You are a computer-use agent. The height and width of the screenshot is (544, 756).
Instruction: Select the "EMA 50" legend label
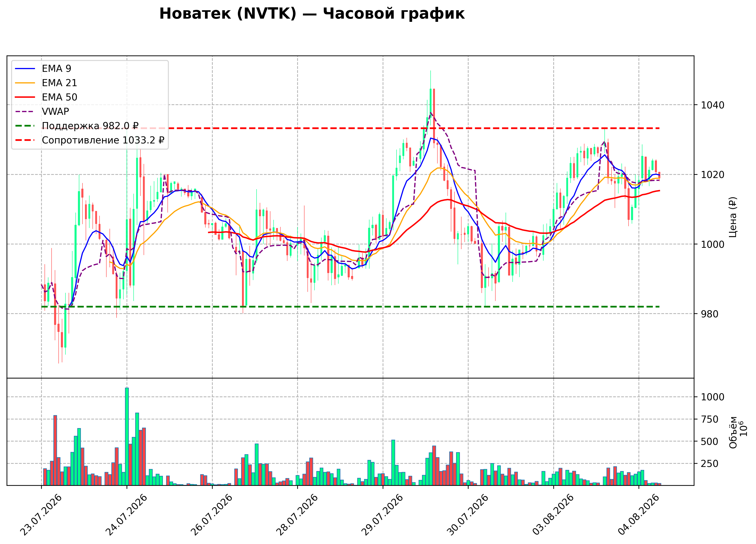[x=59, y=97]
